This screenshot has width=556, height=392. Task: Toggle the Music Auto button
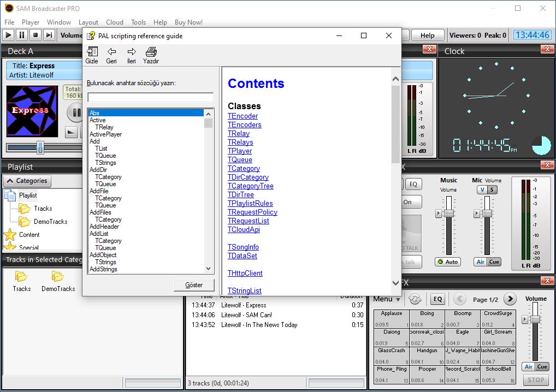point(448,262)
